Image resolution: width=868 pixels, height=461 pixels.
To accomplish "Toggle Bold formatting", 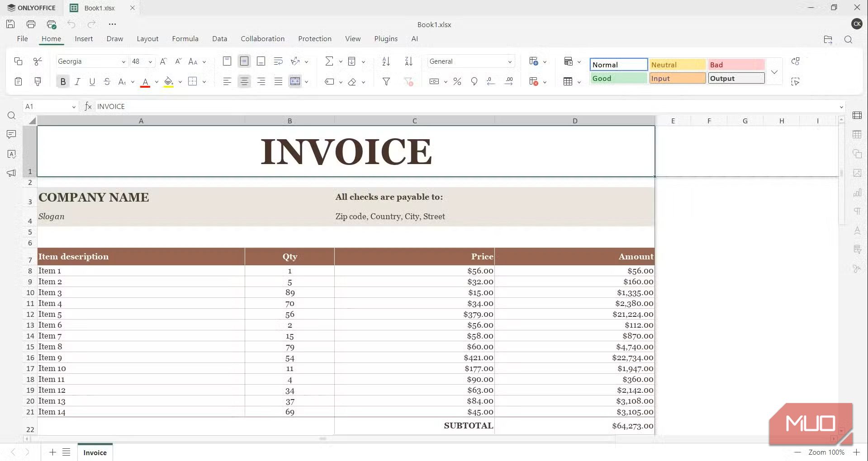I will click(63, 81).
